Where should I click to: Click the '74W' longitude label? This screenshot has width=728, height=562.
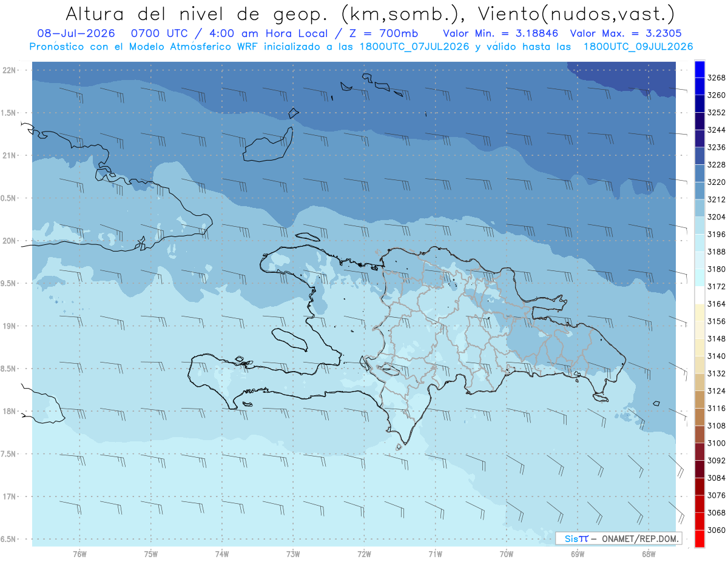click(222, 554)
